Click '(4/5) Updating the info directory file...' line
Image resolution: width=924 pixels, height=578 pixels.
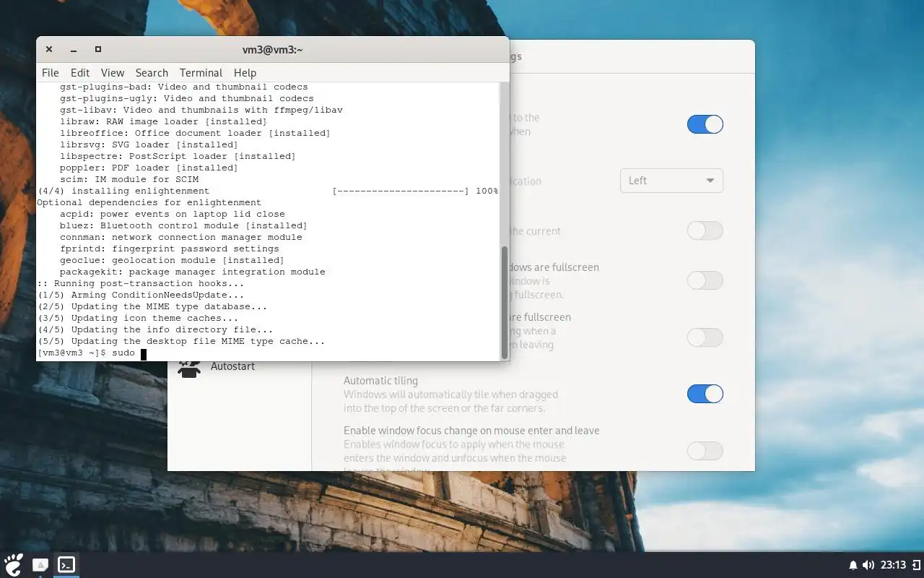[155, 329]
